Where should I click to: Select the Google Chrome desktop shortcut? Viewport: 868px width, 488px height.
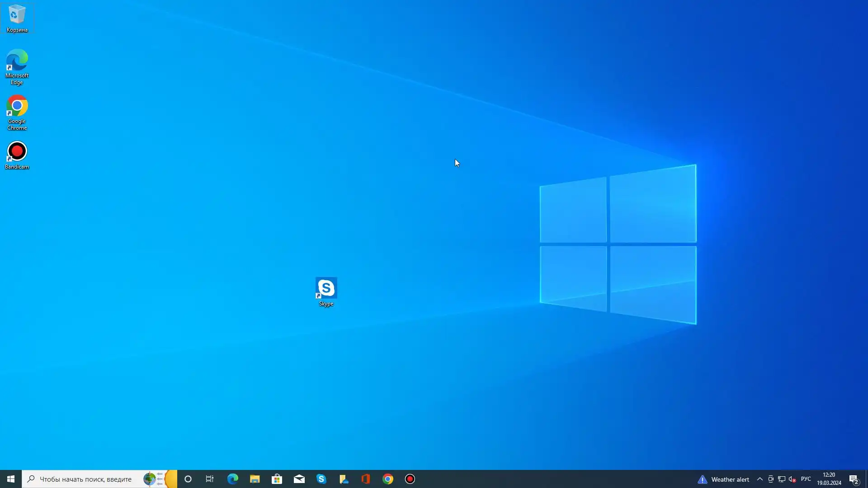17,112
